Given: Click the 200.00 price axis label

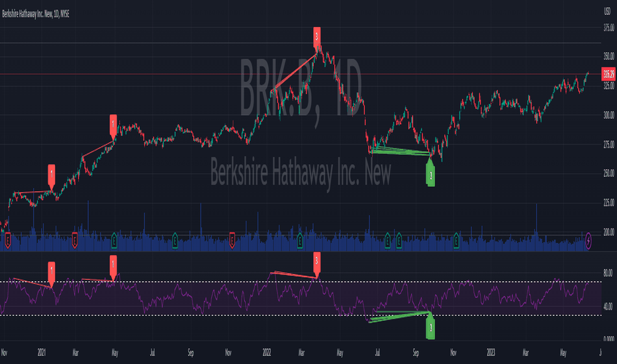Looking at the screenshot, I should point(609,232).
